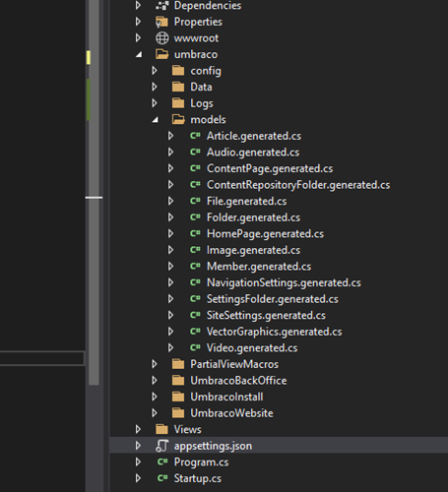This screenshot has width=448, height=492.
Task: Select Folder.generated.cs file name
Action: tap(253, 217)
